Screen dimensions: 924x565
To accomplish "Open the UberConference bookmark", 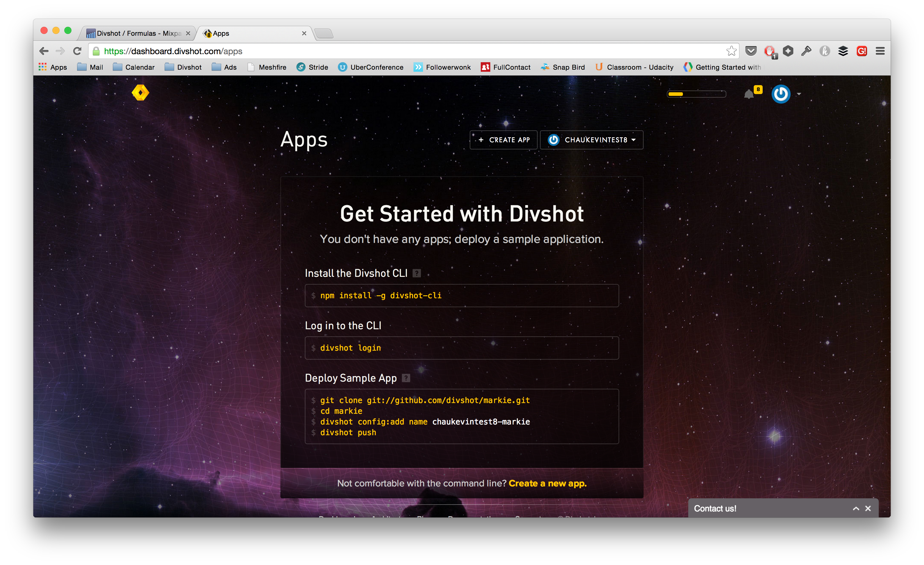I will 371,67.
